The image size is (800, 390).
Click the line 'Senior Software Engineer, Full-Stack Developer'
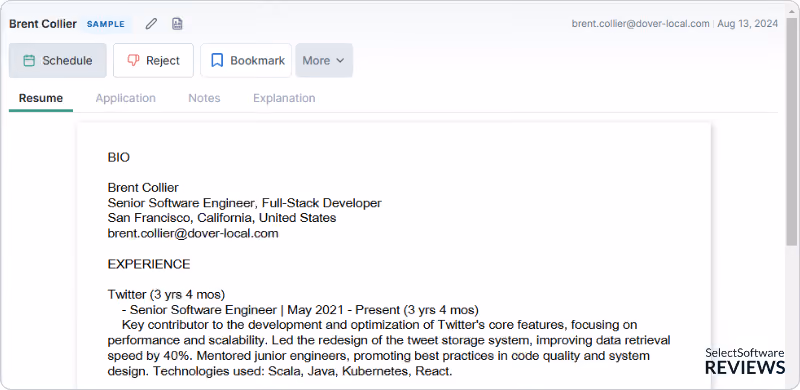click(x=244, y=203)
